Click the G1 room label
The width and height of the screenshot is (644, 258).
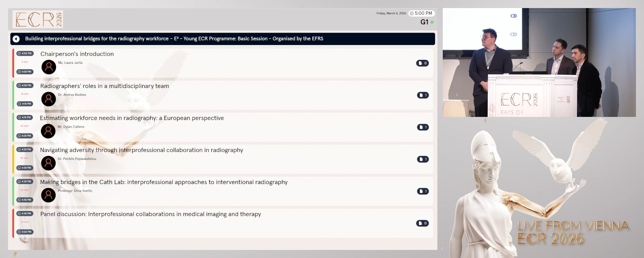pos(424,22)
